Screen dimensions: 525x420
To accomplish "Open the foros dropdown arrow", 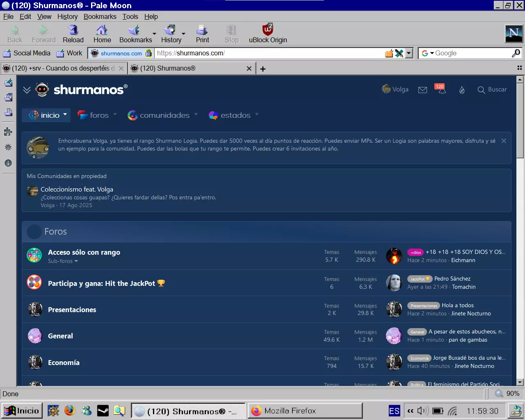I will point(115,114).
